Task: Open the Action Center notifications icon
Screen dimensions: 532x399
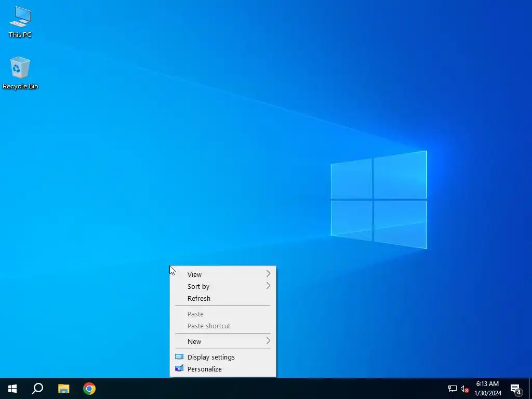Action: point(516,389)
